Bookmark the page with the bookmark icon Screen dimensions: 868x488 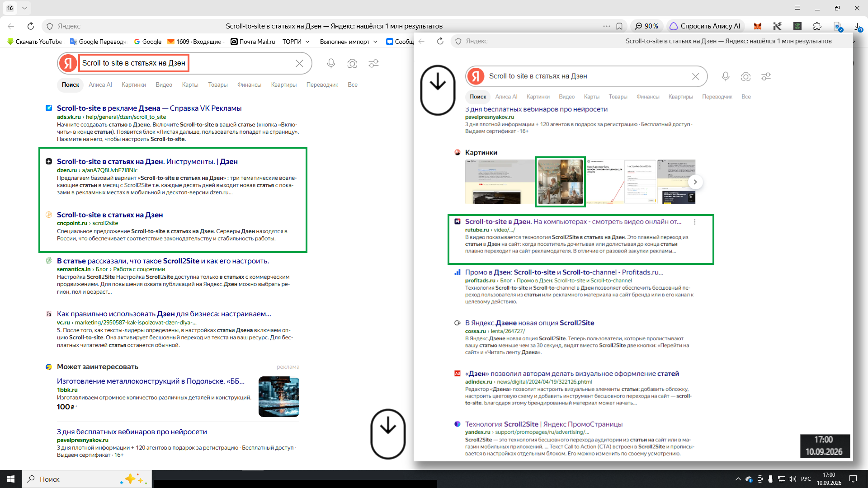(619, 26)
